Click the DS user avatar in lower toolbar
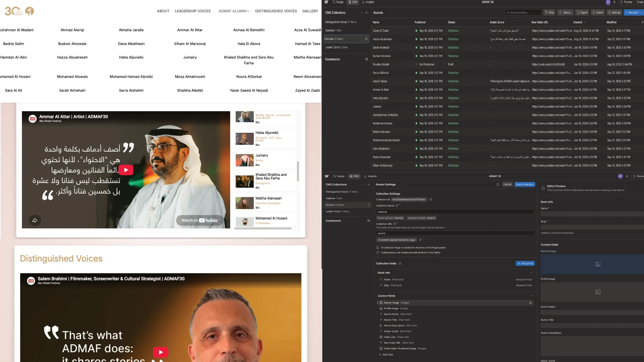This screenshot has height=362, width=644. 620,176
